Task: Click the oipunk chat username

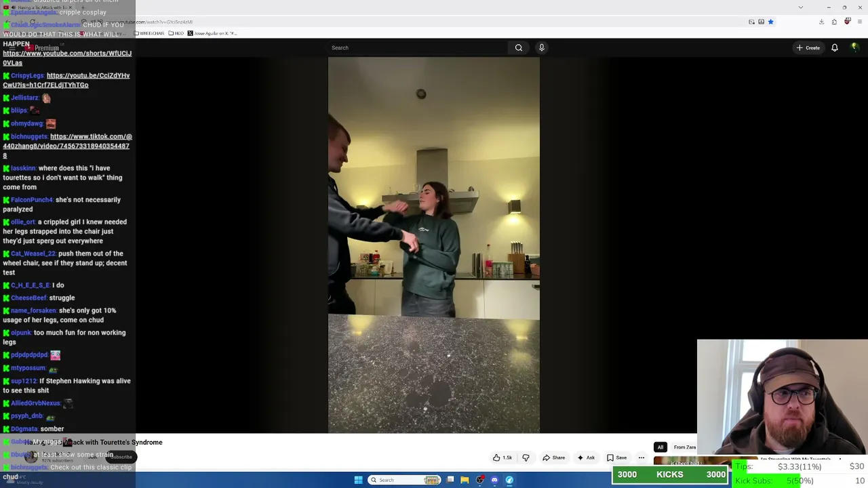Action: pos(21,333)
